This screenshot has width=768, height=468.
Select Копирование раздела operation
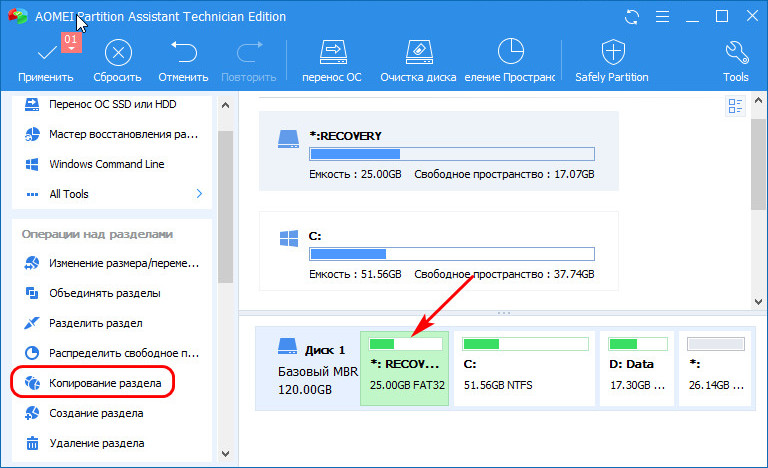pyautogui.click(x=93, y=383)
